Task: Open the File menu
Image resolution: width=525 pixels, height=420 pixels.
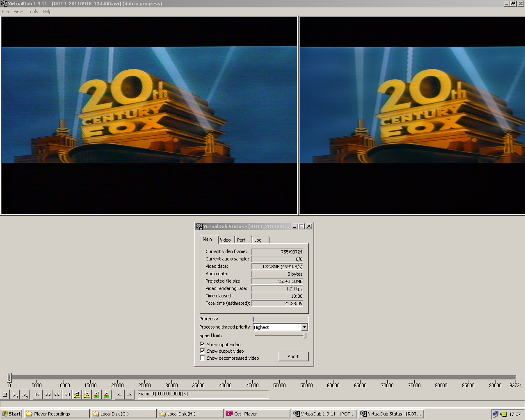Action: (x=5, y=11)
